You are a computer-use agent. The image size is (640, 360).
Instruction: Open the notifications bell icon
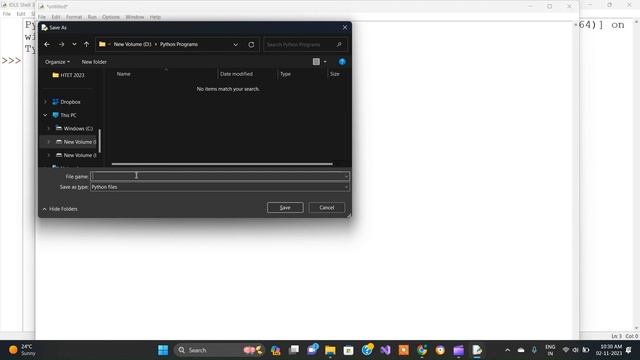click(x=629, y=350)
